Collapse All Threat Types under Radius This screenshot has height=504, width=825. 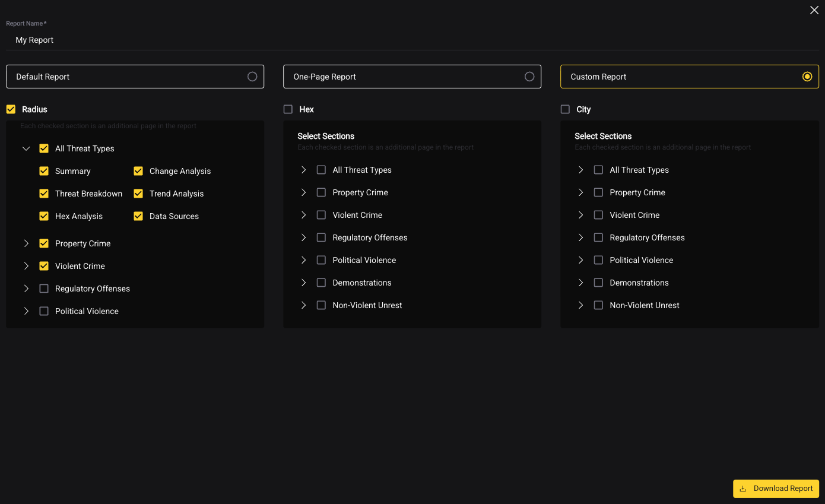[26, 148]
